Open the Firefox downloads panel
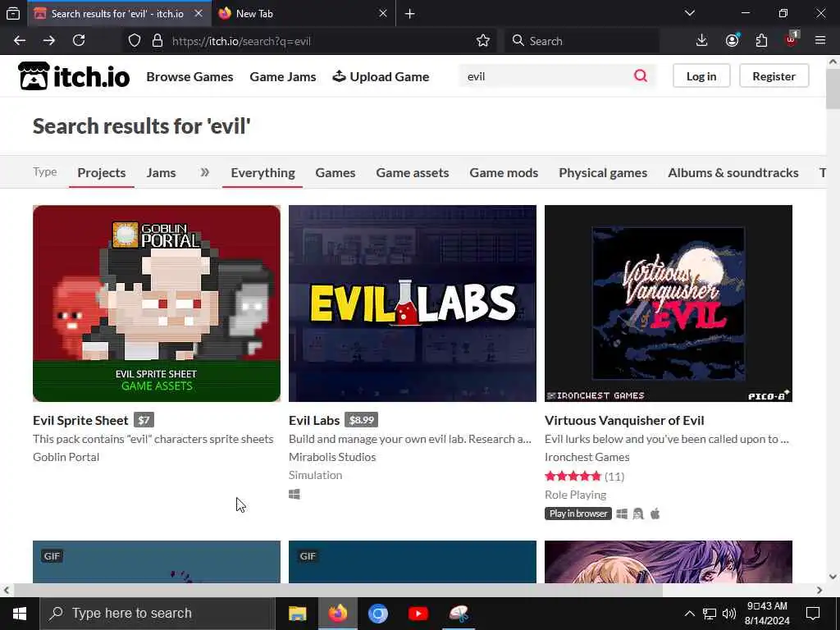The height and width of the screenshot is (630, 840). [x=702, y=41]
